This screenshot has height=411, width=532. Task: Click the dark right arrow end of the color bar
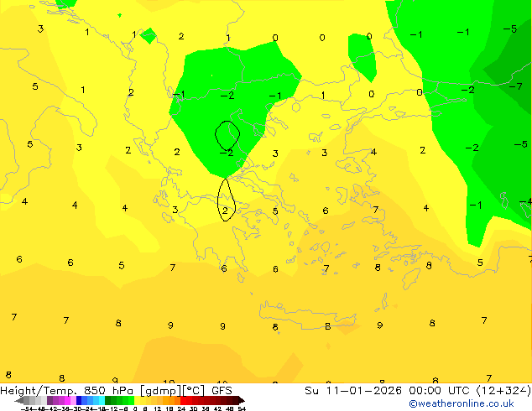click(x=242, y=400)
